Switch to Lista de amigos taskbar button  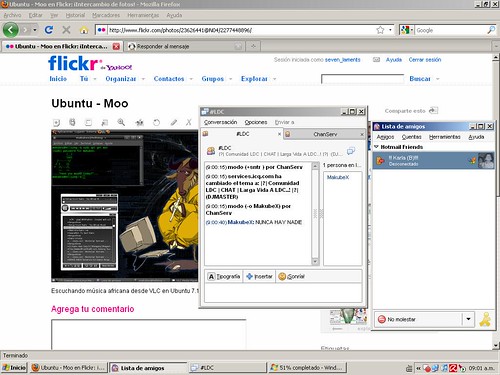pyautogui.click(x=149, y=368)
